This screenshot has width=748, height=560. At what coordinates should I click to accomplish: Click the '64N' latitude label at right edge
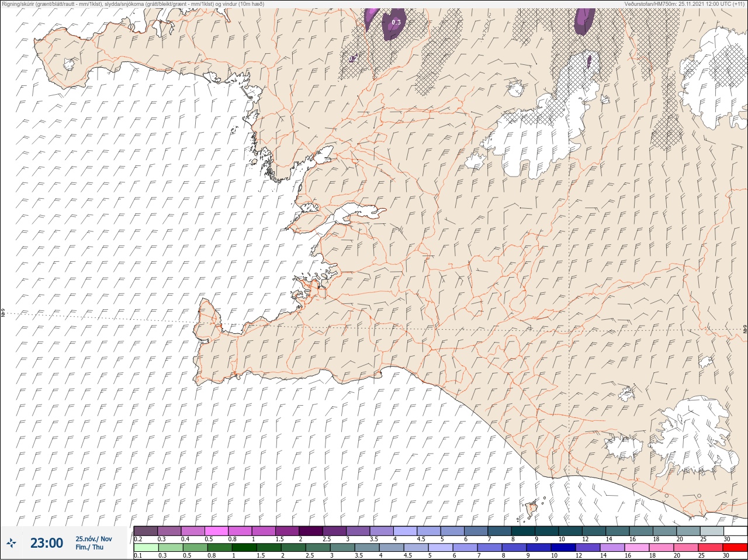[744, 330]
